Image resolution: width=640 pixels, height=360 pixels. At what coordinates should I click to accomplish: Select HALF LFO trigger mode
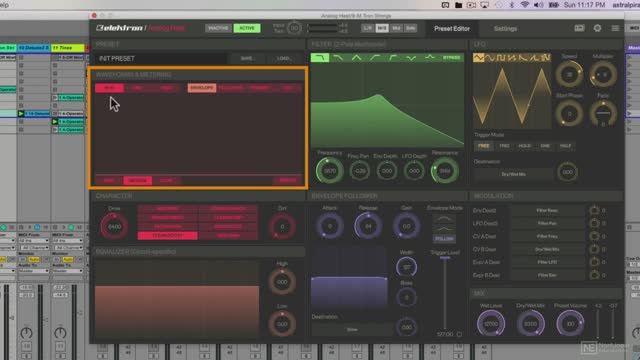click(x=565, y=146)
